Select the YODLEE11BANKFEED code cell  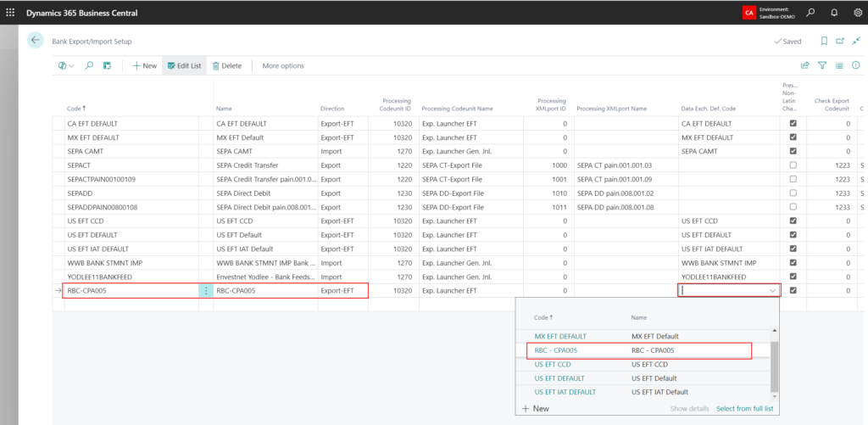(x=131, y=277)
